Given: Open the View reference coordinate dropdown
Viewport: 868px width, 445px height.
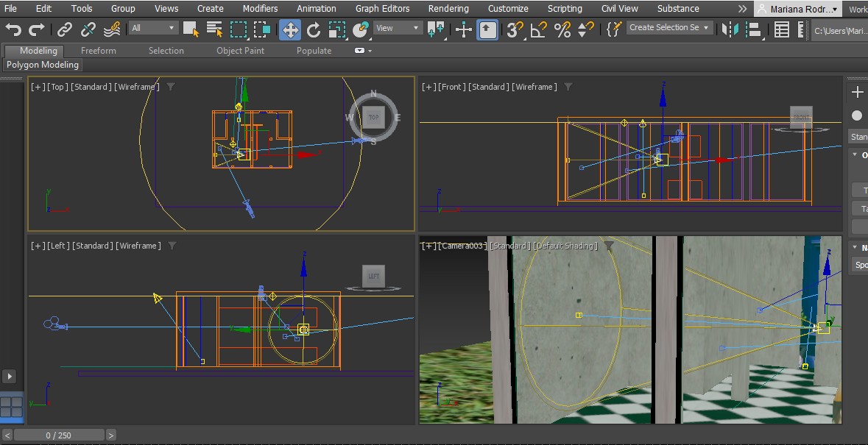Looking at the screenshot, I should click(x=398, y=28).
